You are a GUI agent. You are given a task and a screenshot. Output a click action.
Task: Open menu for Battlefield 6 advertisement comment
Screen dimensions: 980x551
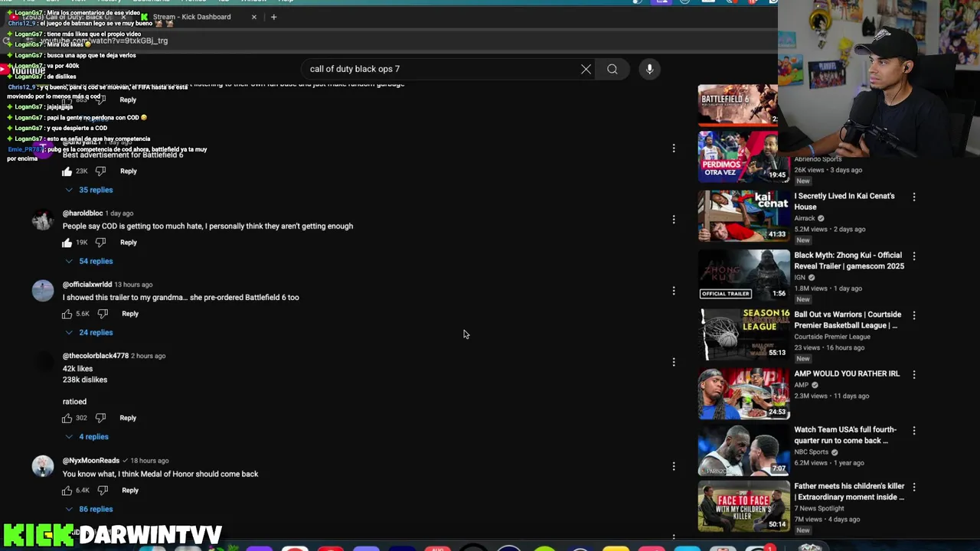point(674,148)
